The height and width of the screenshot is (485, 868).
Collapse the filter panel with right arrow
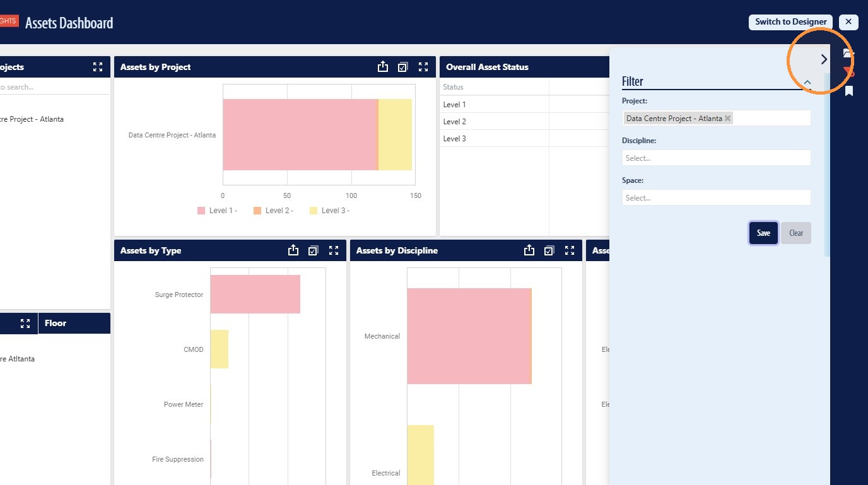(x=824, y=59)
